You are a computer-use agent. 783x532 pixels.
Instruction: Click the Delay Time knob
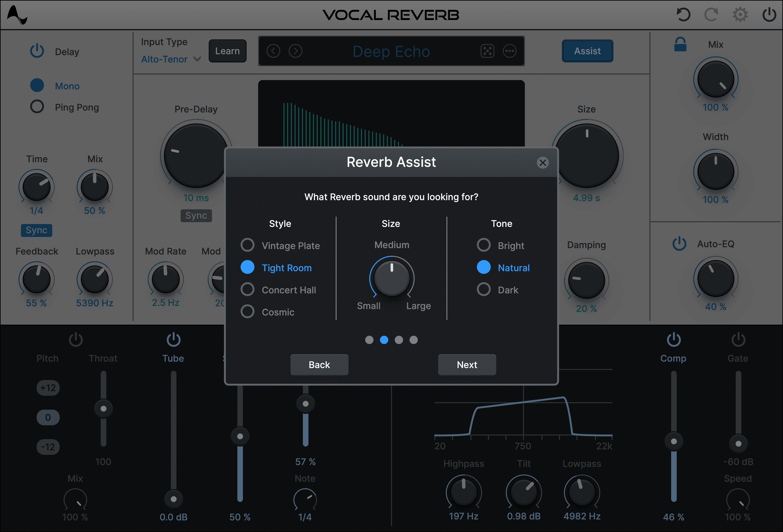tap(37, 187)
